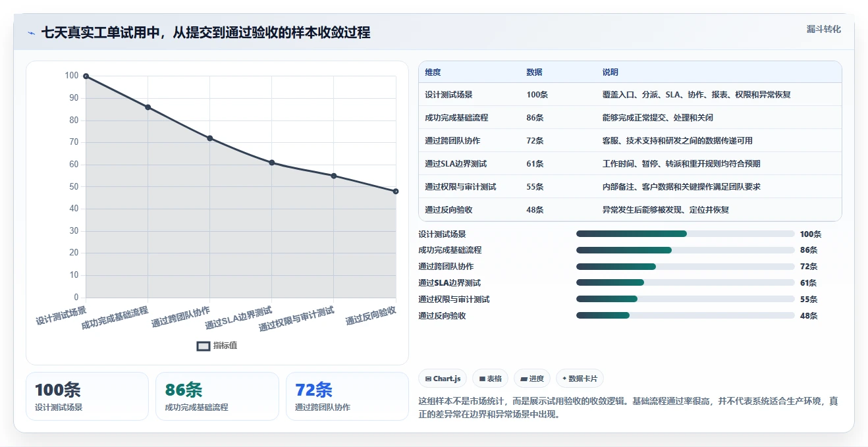Click the y-axis label 100
Image resolution: width=868 pixels, height=447 pixels.
72,76
